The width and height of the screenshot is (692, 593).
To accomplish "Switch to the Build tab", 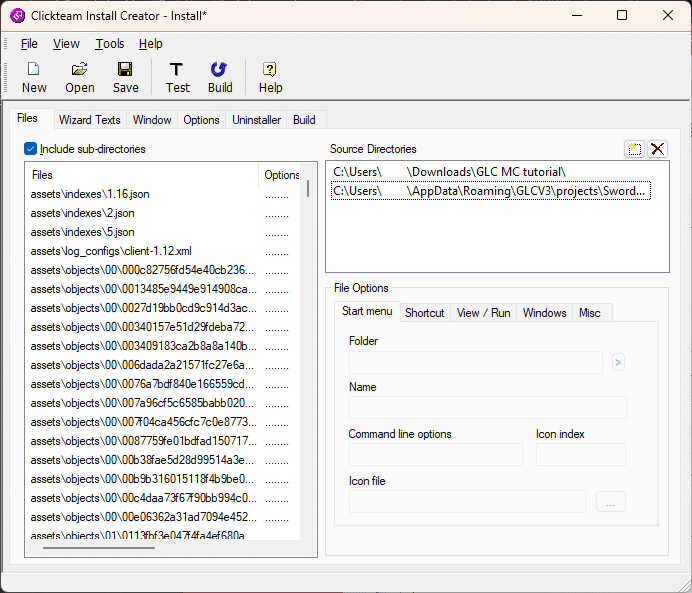I will point(304,120).
